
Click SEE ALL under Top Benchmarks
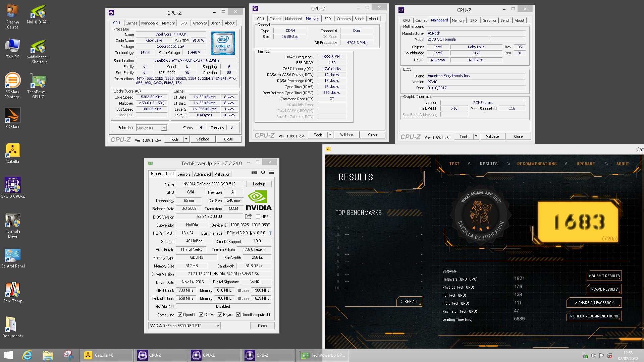click(409, 302)
